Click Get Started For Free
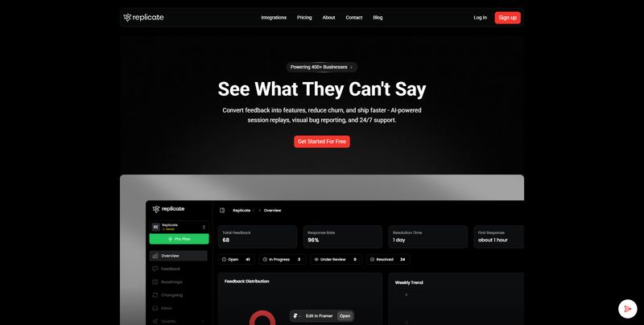Image resolution: width=644 pixels, height=325 pixels. tap(321, 142)
